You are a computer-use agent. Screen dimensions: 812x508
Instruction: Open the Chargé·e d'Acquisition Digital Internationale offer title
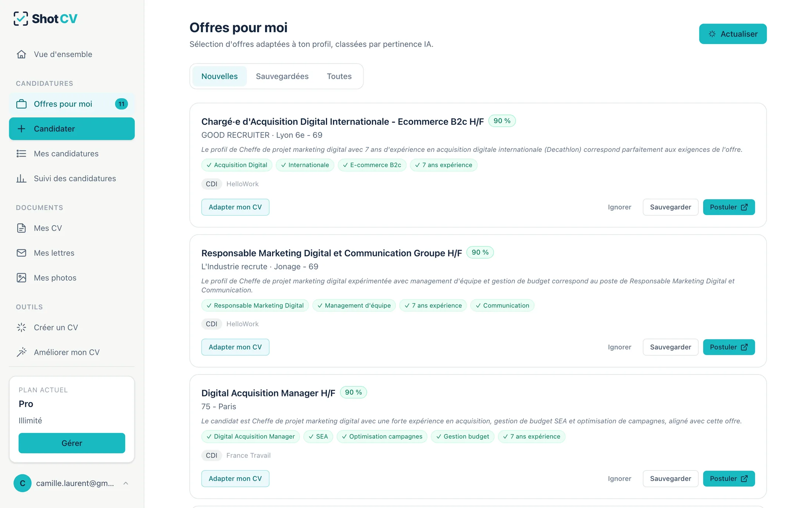click(343, 122)
